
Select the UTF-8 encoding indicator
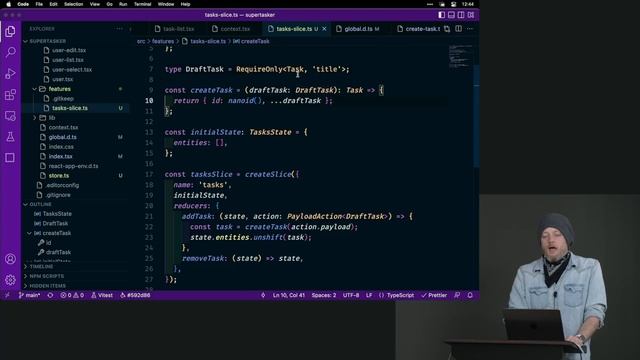click(x=351, y=295)
